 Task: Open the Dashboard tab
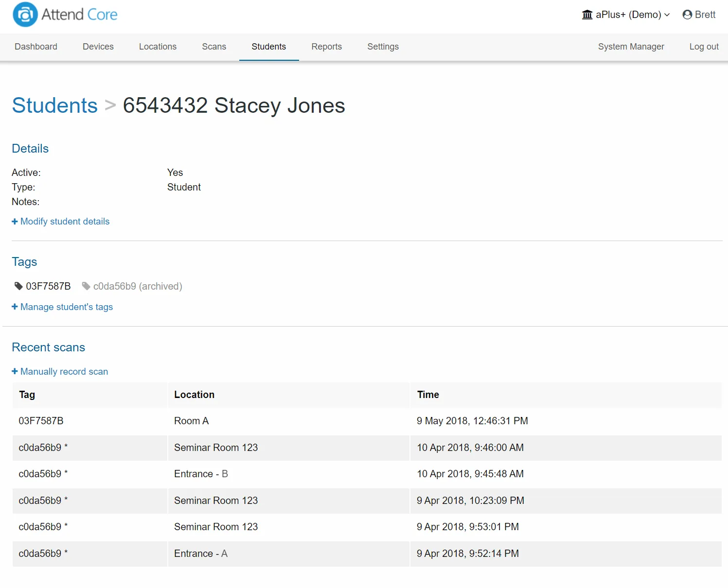(x=36, y=47)
